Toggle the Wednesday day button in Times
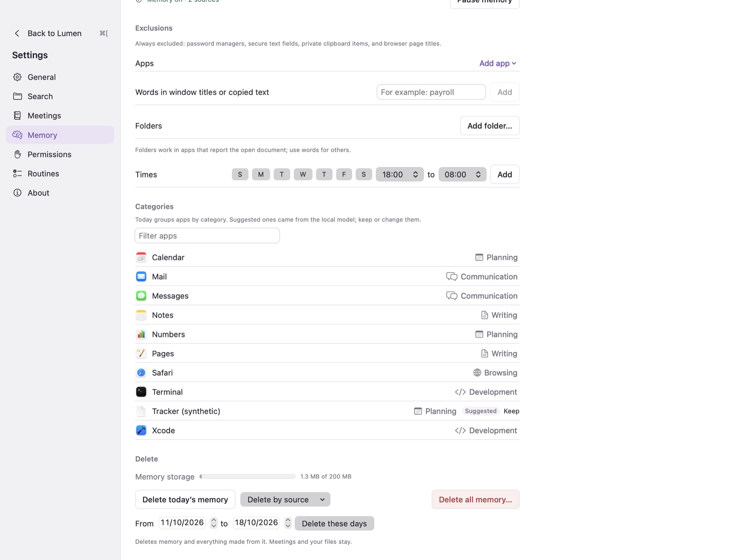745x560 pixels. tap(303, 174)
